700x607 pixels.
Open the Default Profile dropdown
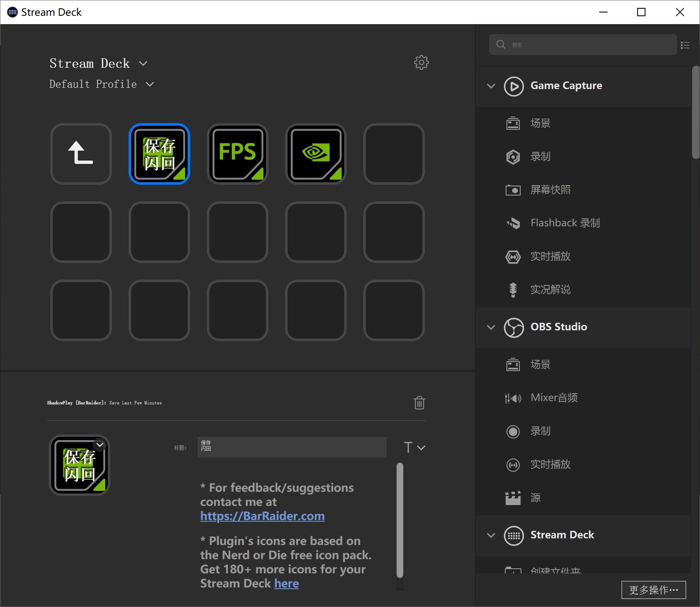coord(102,84)
